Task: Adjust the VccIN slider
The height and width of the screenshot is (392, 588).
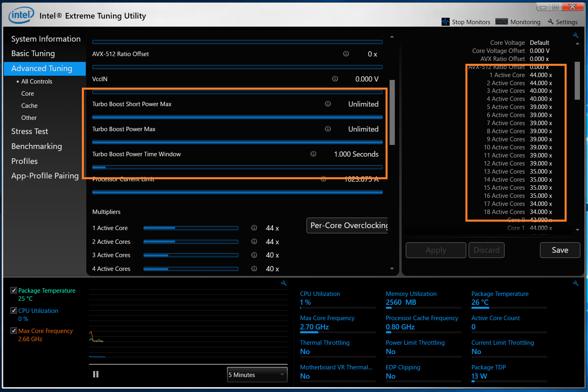Action: (x=237, y=92)
